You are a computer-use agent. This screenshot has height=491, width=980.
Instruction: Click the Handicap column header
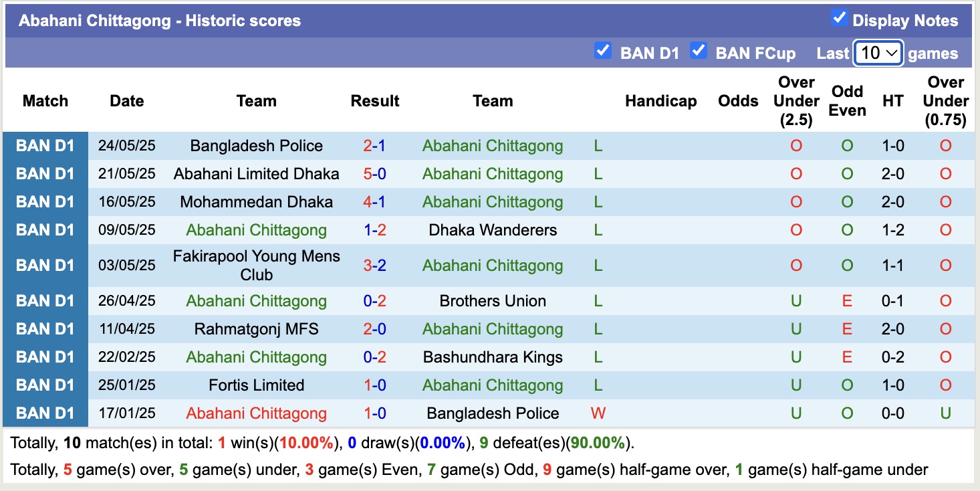click(660, 100)
